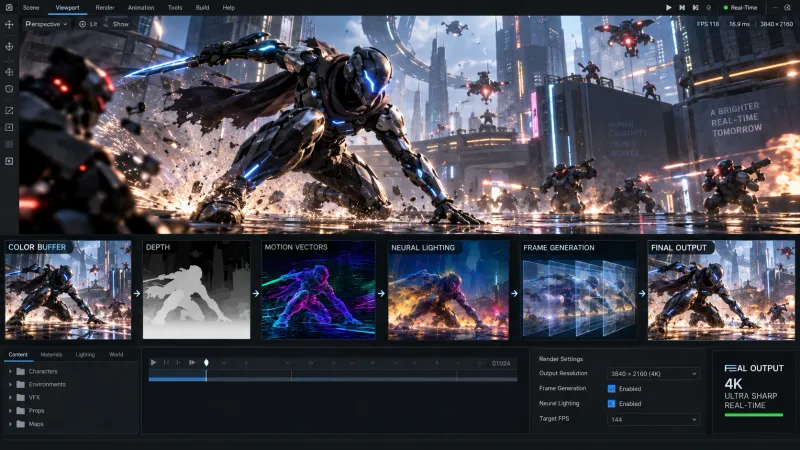
Task: Click the bottom-most tool in the left sidebar
Action: tap(9, 161)
